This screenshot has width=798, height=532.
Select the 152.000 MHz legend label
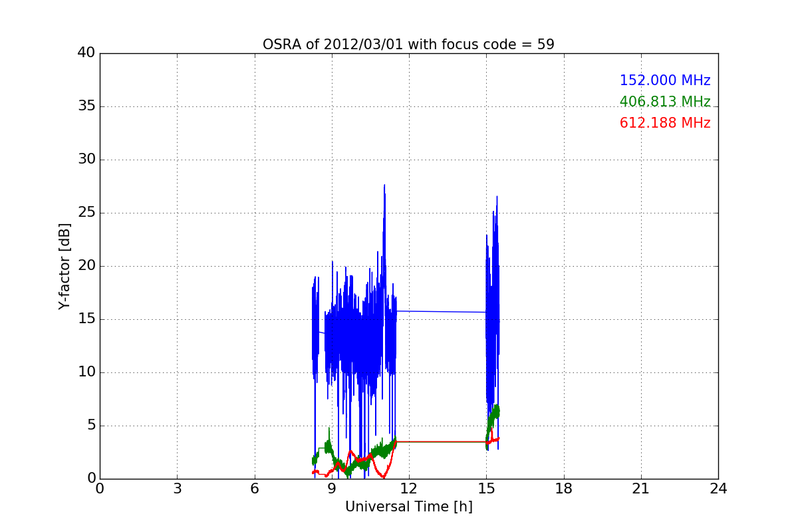(x=665, y=80)
